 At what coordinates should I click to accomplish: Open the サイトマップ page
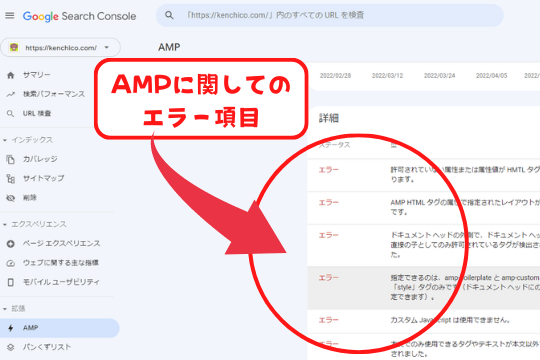coord(43,178)
